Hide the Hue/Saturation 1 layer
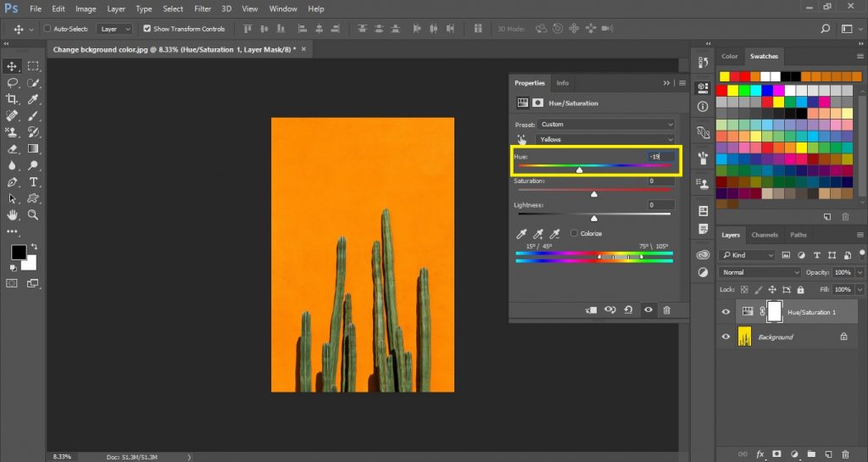The width and height of the screenshot is (868, 462). click(x=726, y=312)
